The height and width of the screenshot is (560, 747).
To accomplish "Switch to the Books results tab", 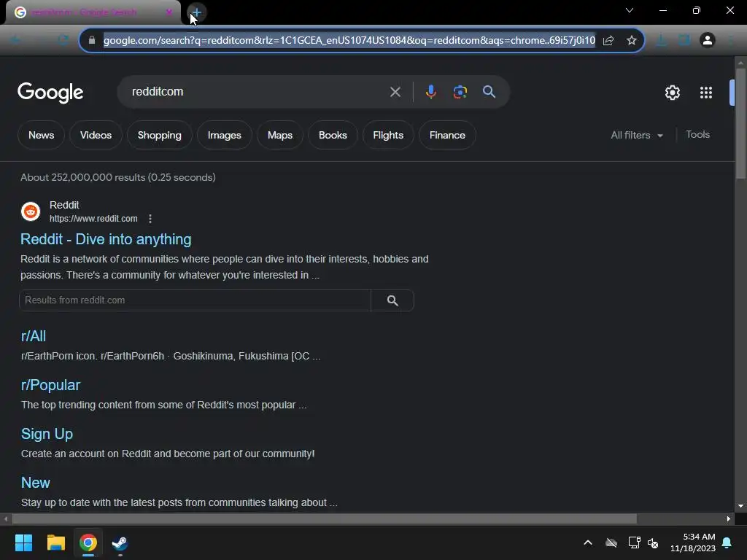I will pyautogui.click(x=333, y=135).
